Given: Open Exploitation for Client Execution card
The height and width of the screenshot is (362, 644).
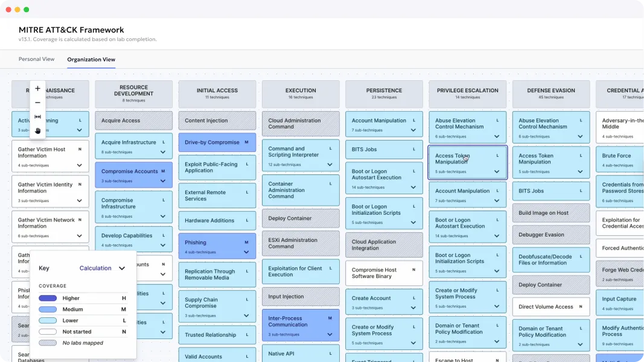Looking at the screenshot, I should [x=301, y=271].
